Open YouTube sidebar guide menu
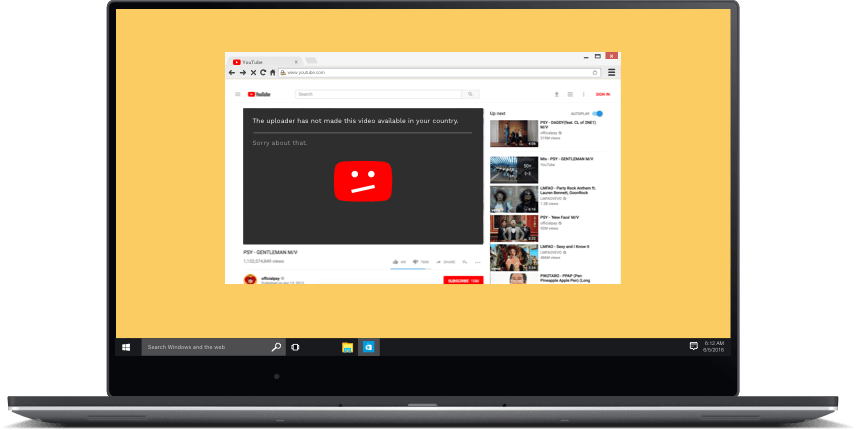 (x=238, y=94)
